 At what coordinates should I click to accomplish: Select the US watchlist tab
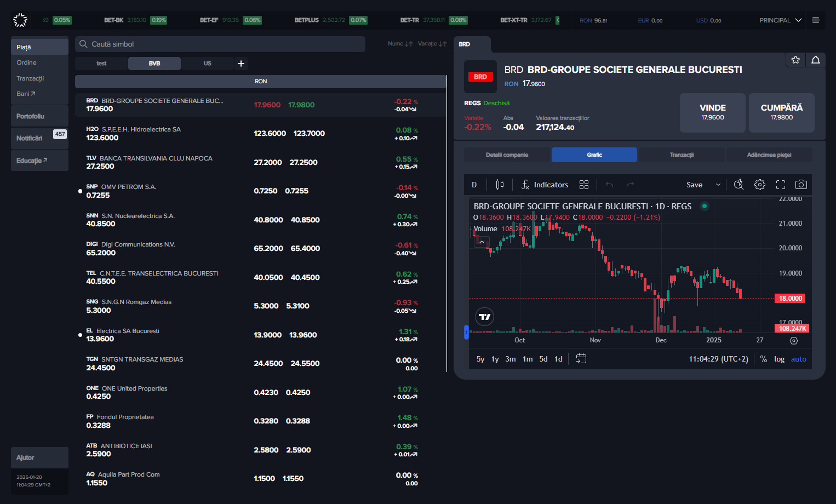click(207, 64)
